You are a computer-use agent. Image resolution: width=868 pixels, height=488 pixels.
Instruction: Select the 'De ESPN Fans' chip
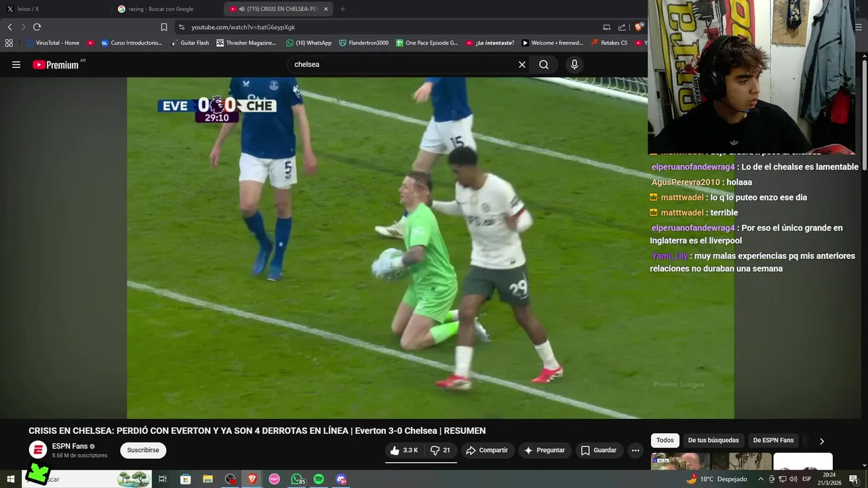tap(773, 441)
